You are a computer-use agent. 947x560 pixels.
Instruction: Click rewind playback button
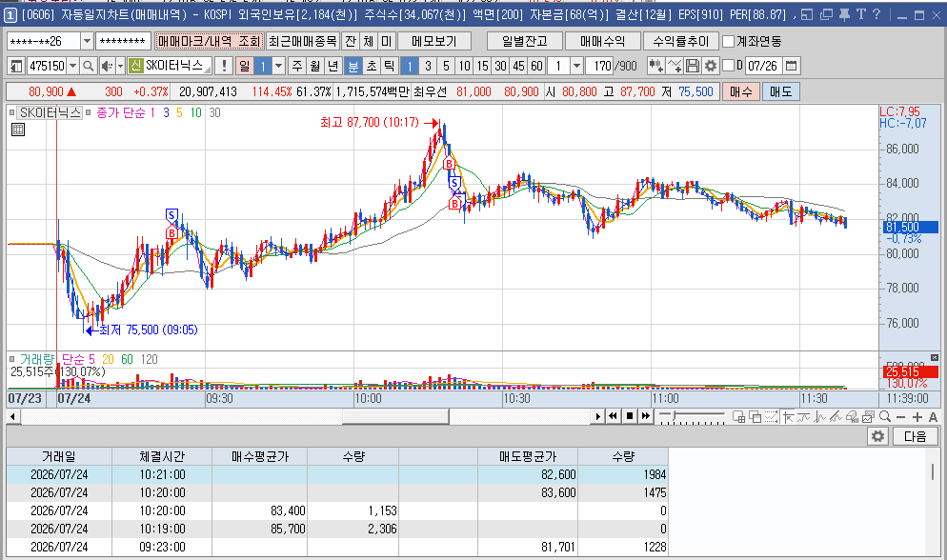click(x=613, y=416)
